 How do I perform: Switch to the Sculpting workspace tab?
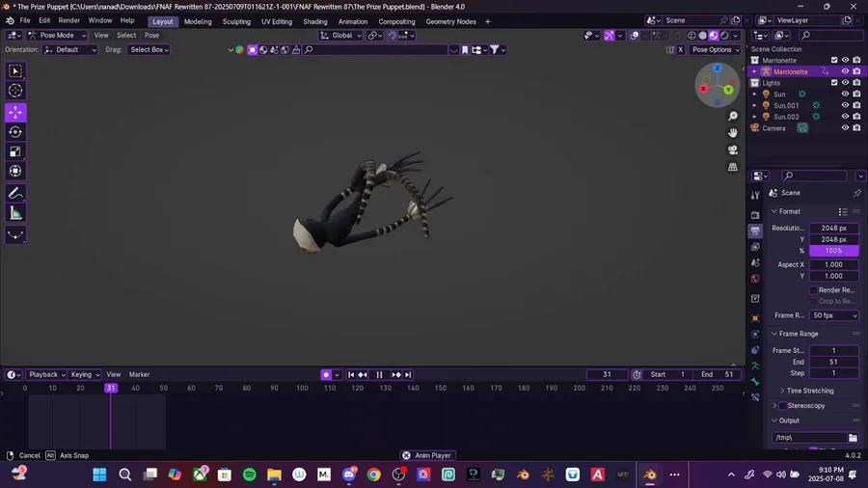[236, 21]
